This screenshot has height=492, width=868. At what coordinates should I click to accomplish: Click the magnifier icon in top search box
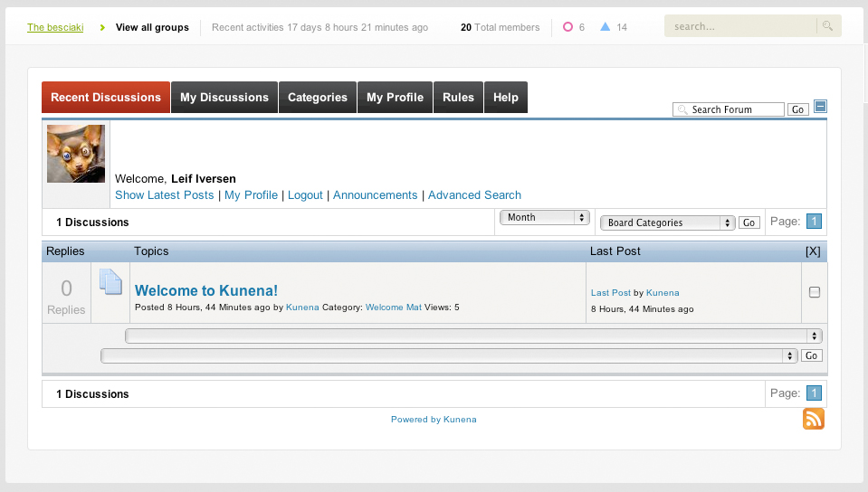(x=827, y=26)
